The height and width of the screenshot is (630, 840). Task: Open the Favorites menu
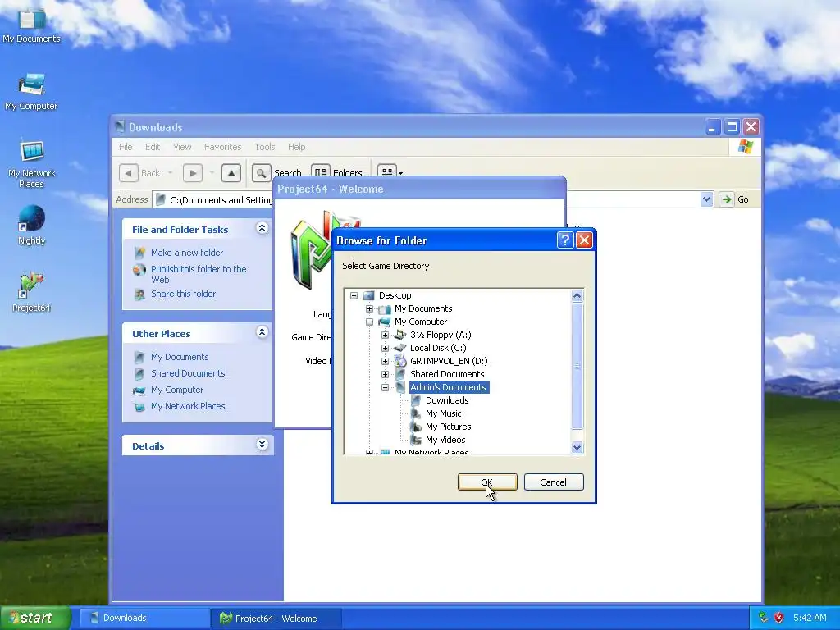pos(223,147)
